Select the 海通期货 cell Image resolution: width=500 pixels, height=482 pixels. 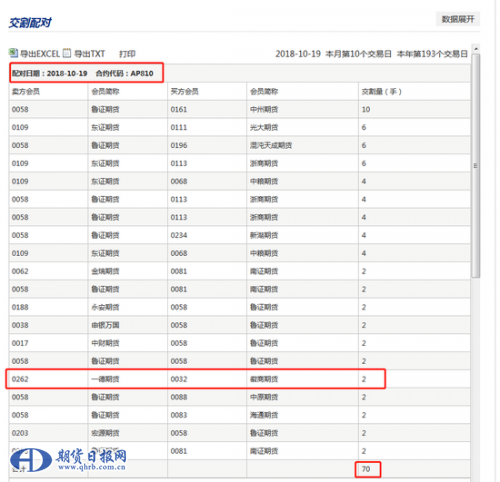(x=302, y=415)
